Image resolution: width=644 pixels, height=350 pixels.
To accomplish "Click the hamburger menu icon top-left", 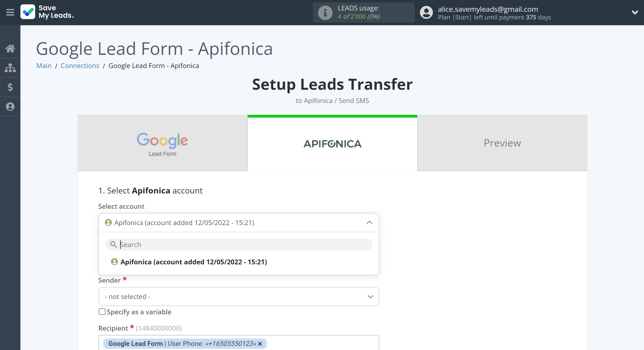I will tap(9, 12).
